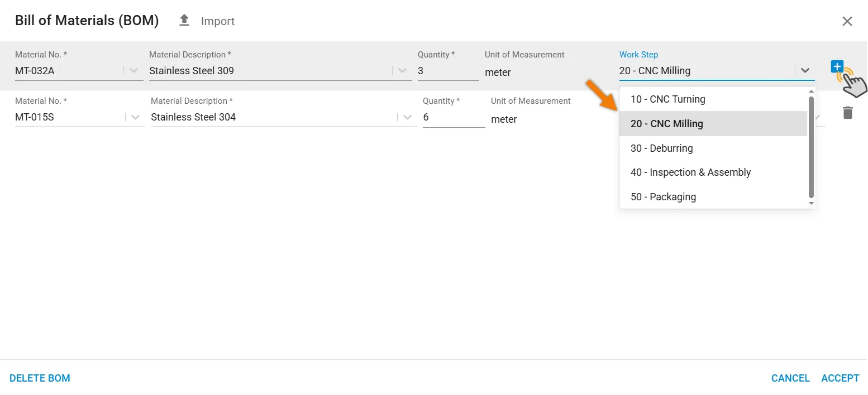Click the scroll down arrow in work step list
The image size is (868, 395).
coord(812,204)
